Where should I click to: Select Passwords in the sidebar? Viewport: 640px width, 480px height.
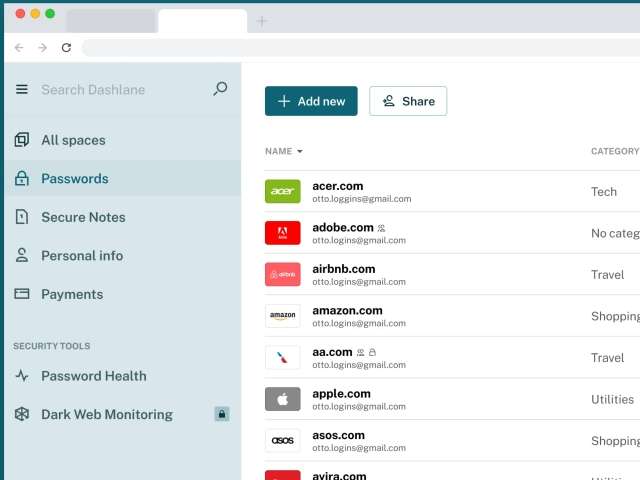(122, 178)
